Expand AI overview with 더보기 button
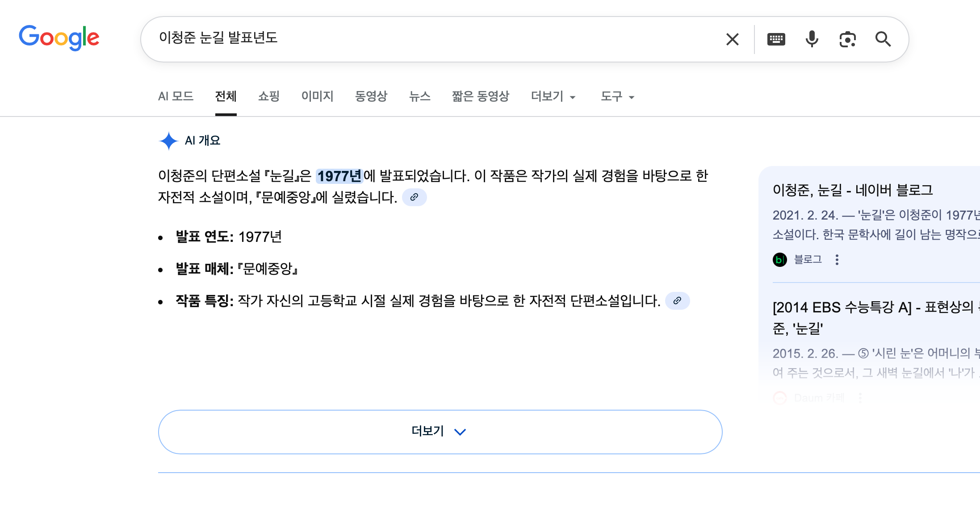The width and height of the screenshot is (980, 507). point(440,432)
